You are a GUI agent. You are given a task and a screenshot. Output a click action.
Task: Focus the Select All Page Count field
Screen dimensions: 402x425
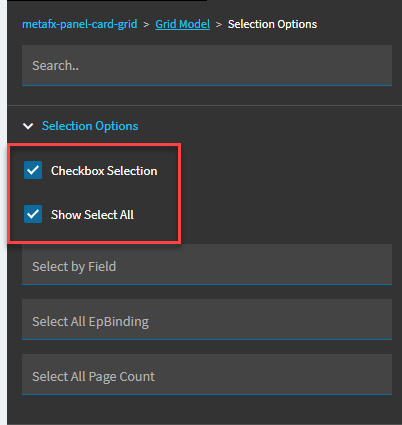click(207, 375)
